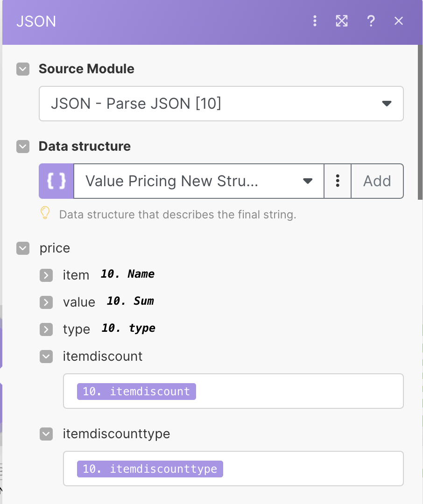Click the 10. Name mapped value
This screenshot has width=423, height=504.
click(x=128, y=274)
